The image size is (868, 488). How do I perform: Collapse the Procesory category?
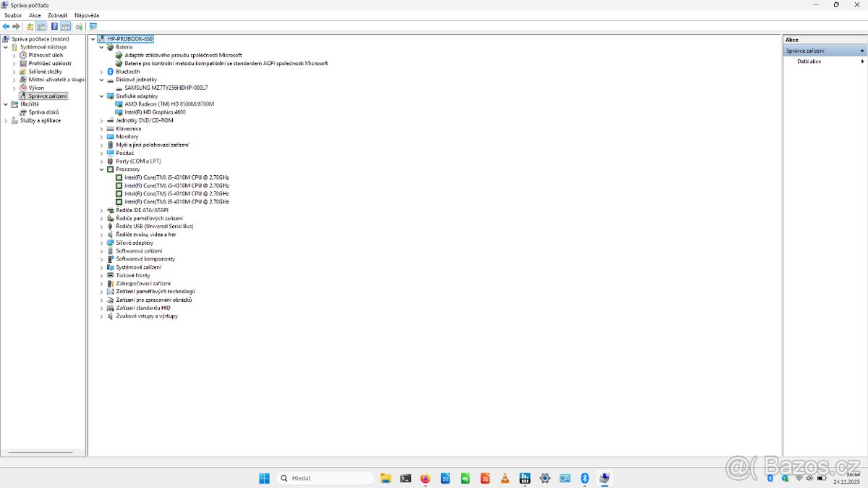101,169
